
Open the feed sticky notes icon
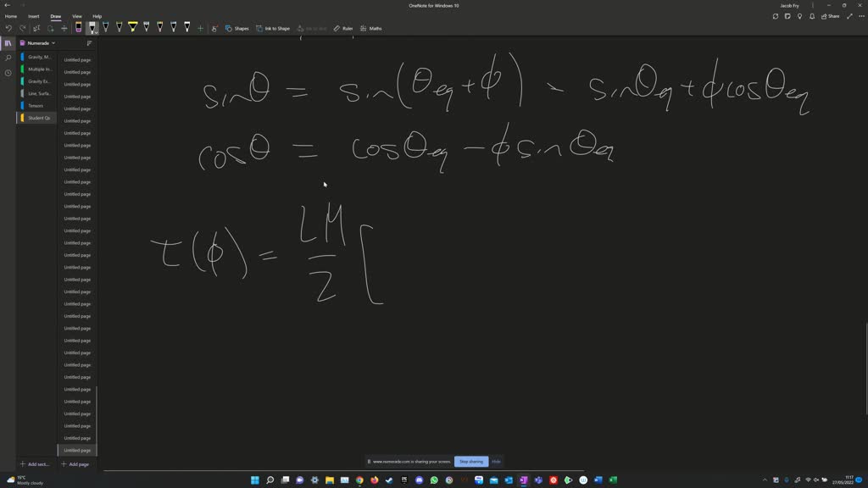tap(787, 16)
